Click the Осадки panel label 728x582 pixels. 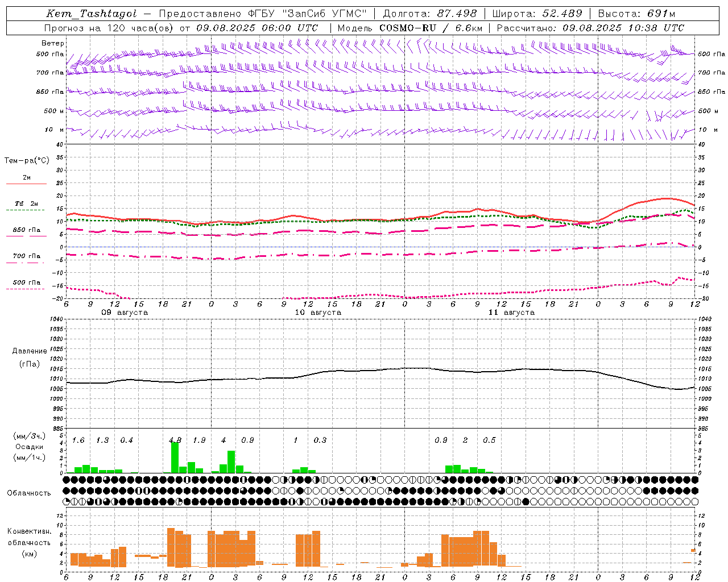point(29,447)
